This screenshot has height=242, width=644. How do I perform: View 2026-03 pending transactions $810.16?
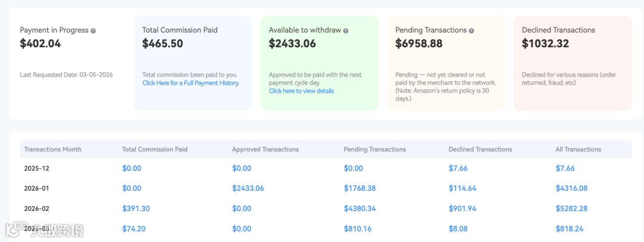point(358,228)
